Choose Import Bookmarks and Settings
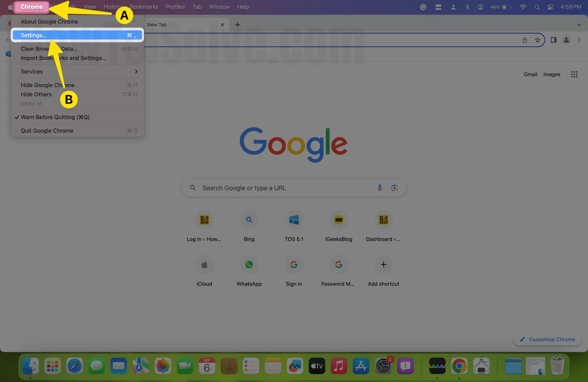 click(x=63, y=58)
